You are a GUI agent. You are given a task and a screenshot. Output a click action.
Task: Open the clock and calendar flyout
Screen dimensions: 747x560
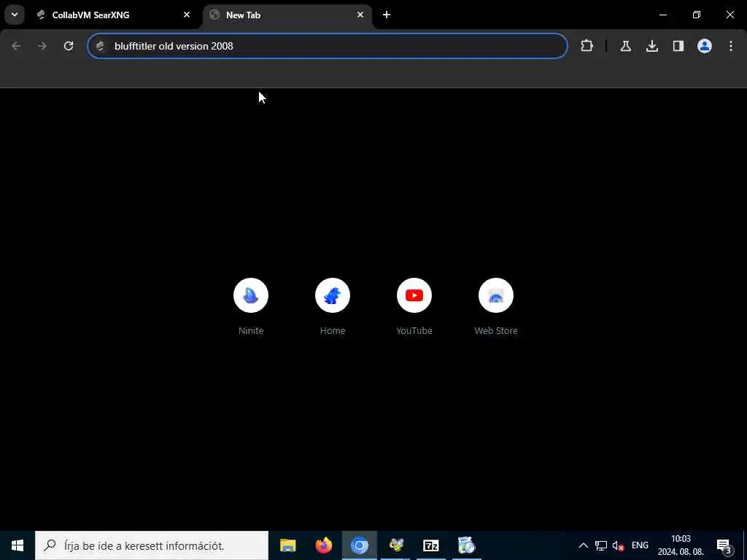click(681, 545)
